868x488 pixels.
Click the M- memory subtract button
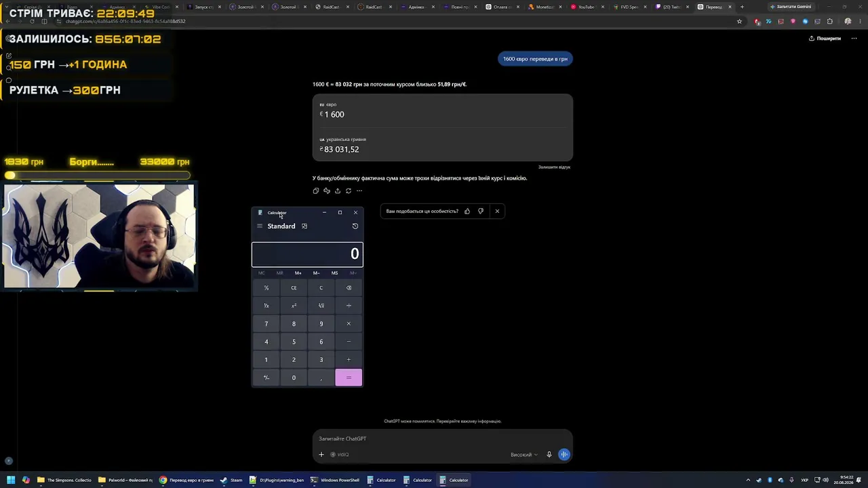[316, 273]
